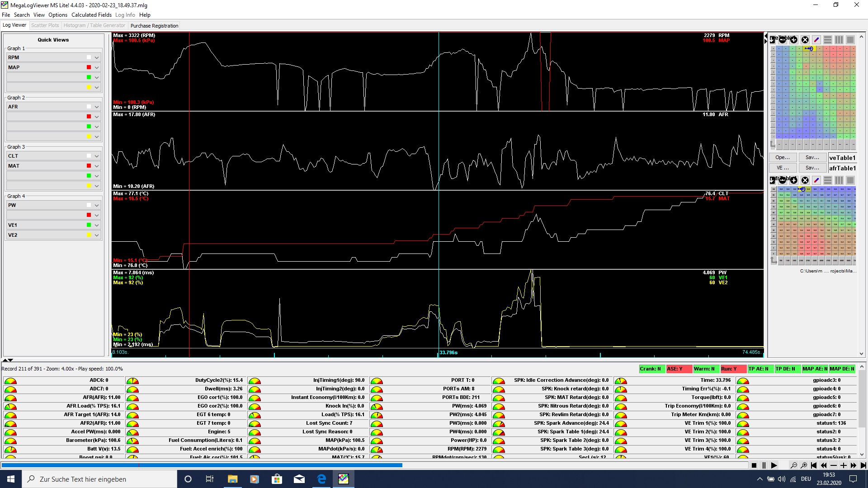
Task: Click the Stop playback button
Action: (754, 465)
